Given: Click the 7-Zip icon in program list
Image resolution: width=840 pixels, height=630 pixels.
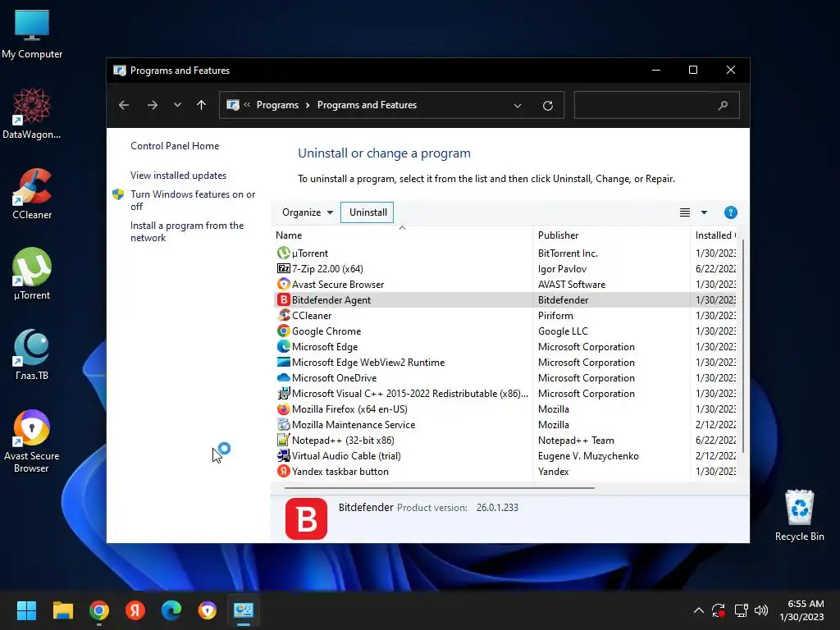Looking at the screenshot, I should tap(283, 268).
